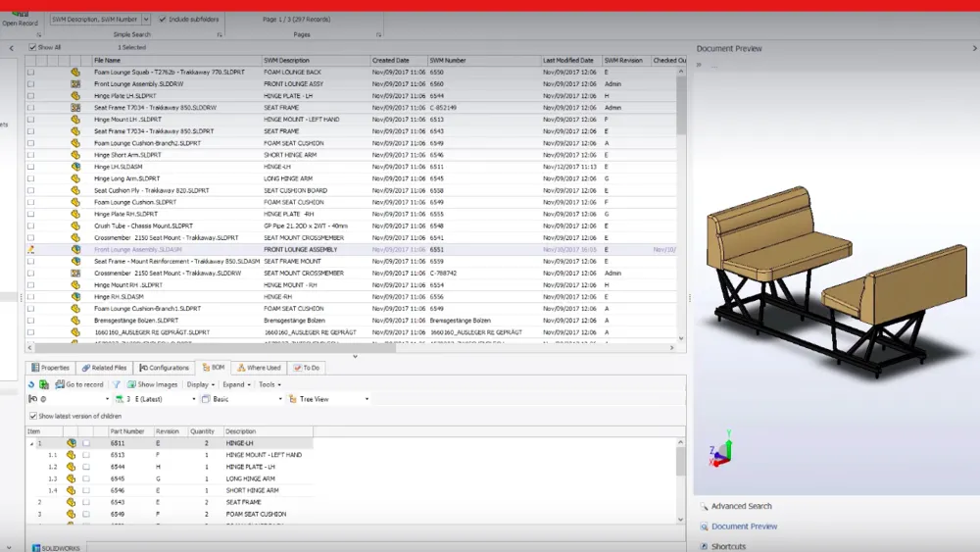Screen dimensions: 980x552
Task: Click the part icon for Hinge Mount RH .SLDPRT
Action: [x=75, y=285]
